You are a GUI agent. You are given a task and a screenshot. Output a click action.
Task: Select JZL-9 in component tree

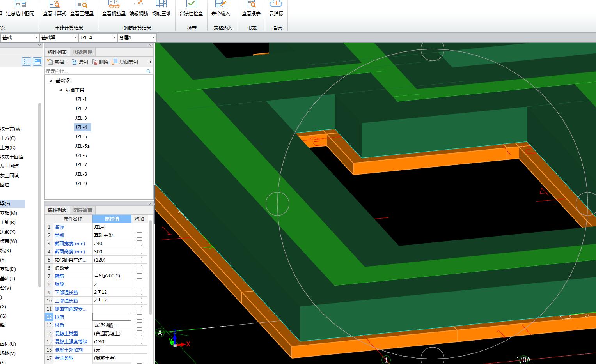[x=81, y=184]
